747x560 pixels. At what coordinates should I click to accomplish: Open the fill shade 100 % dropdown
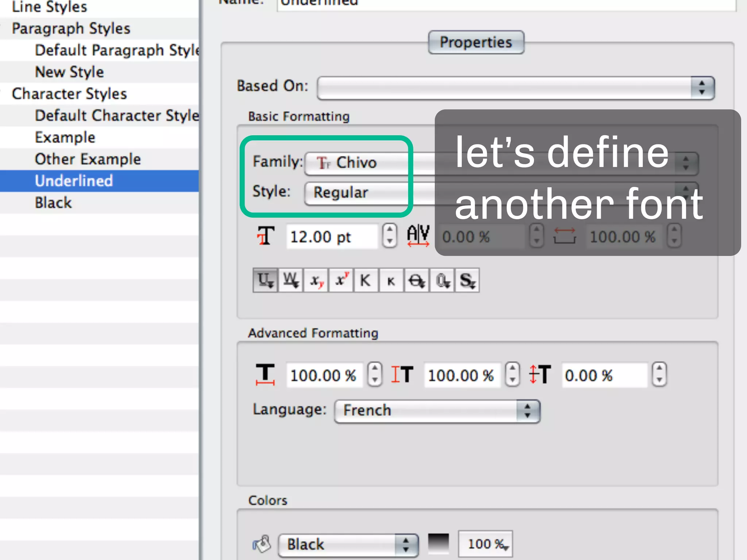(x=485, y=544)
